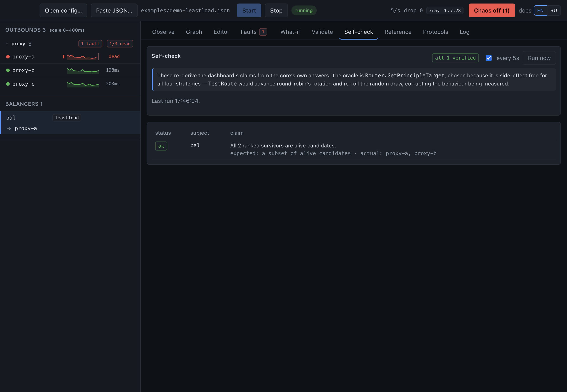Click the scale 0–400ms label
567x392 pixels.
coord(67,30)
